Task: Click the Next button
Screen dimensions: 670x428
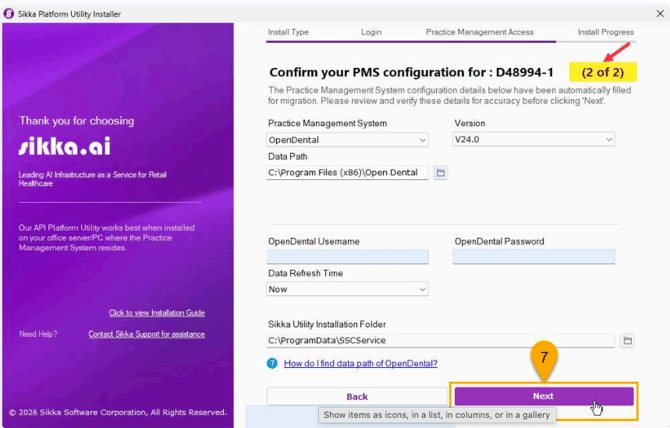Action: pyautogui.click(x=544, y=396)
